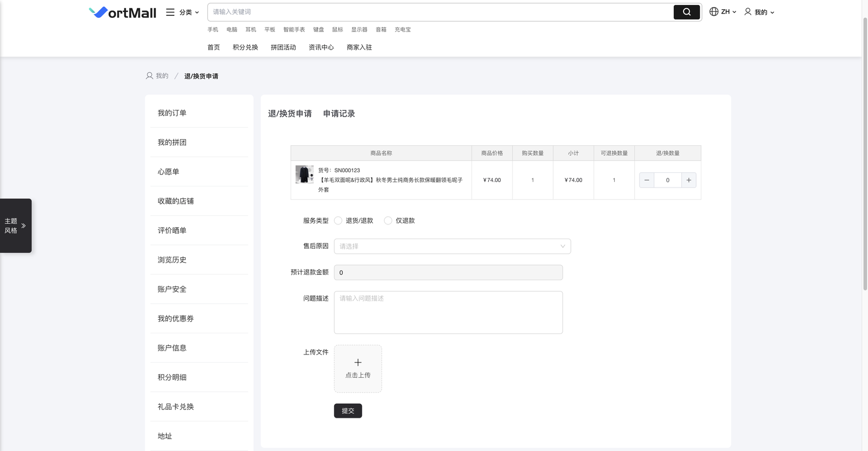Viewport: 868px width, 451px height.
Task: Open the 分类 hamburger menu icon
Action: click(170, 12)
